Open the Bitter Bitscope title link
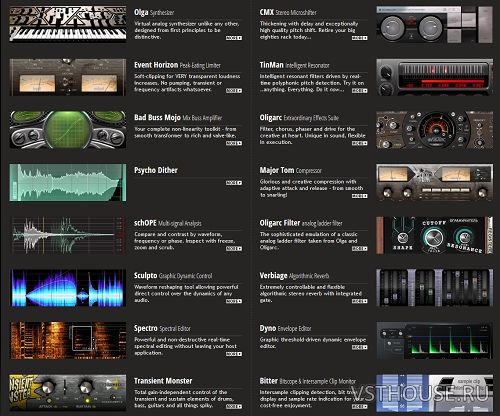The height and width of the screenshot is (416, 500). click(x=308, y=381)
